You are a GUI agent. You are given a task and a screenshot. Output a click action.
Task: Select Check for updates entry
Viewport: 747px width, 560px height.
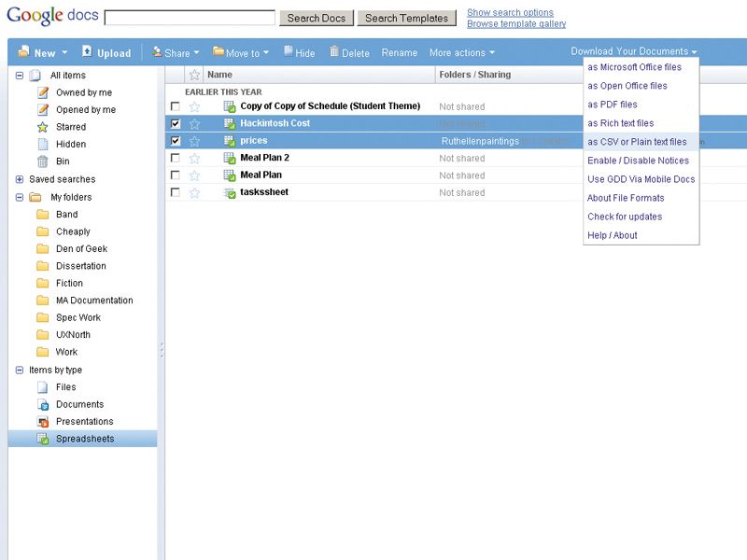pyautogui.click(x=625, y=217)
